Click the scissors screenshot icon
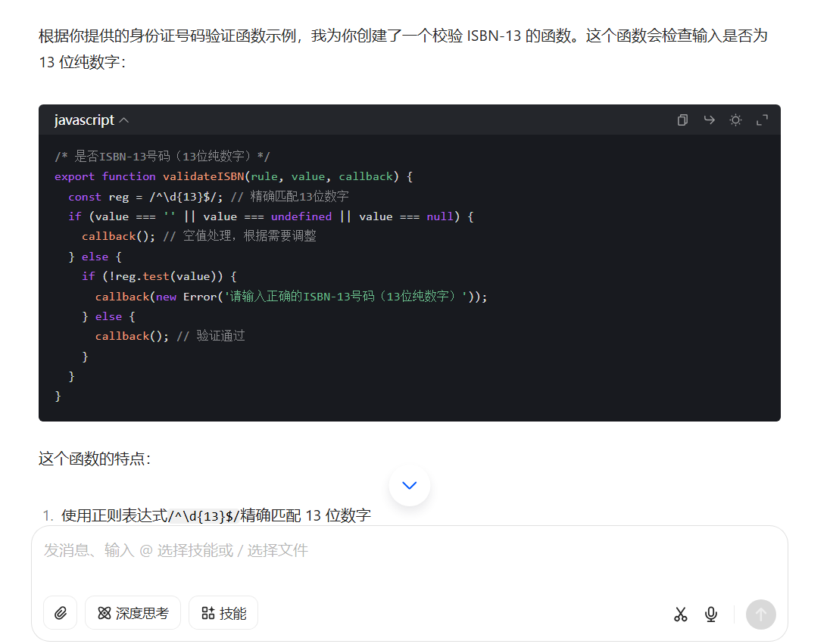Image resolution: width=830 pixels, height=644 pixels. (x=680, y=614)
